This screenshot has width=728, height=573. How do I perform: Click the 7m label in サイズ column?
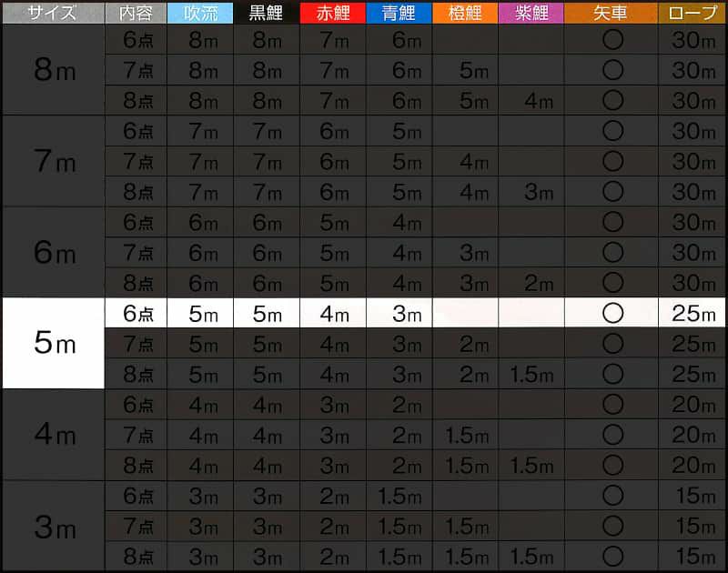pos(53,161)
